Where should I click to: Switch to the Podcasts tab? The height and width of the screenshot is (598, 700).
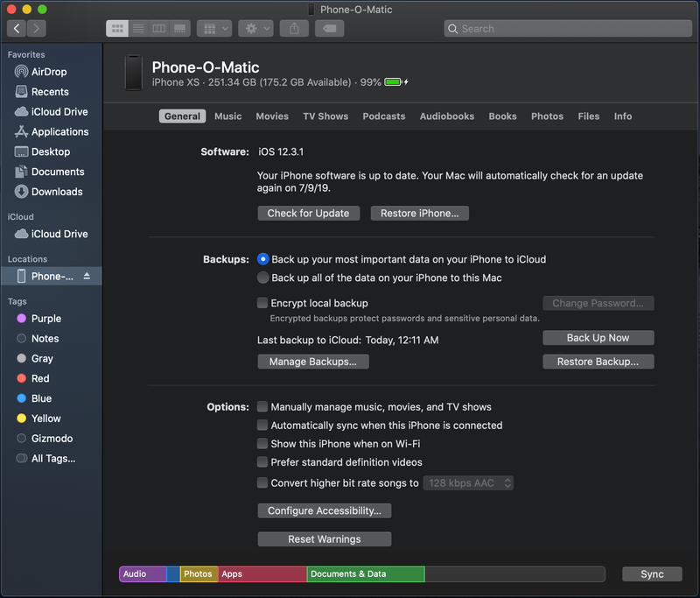click(x=384, y=116)
